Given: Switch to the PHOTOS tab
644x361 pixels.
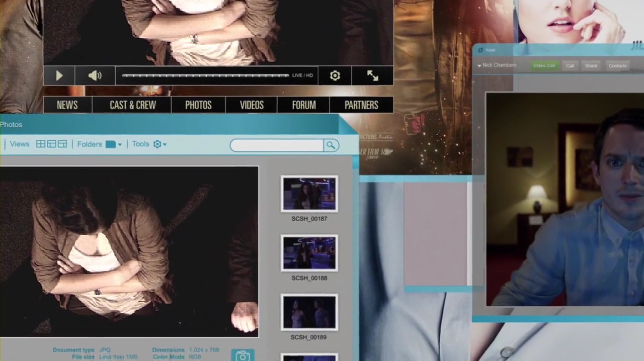Looking at the screenshot, I should [x=198, y=105].
